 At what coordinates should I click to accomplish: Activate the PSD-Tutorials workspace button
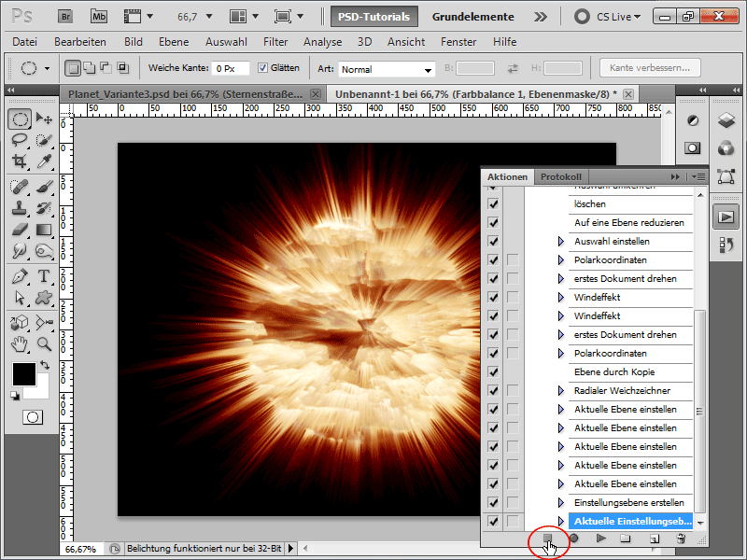[374, 17]
